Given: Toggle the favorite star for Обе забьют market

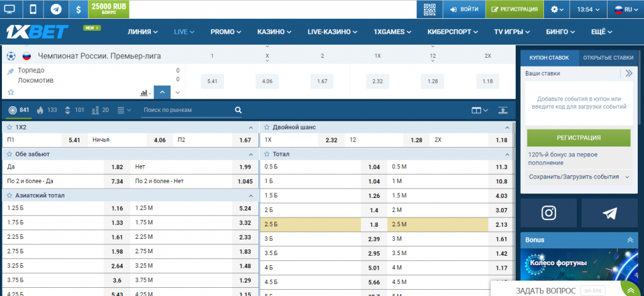Looking at the screenshot, I should pyautogui.click(x=10, y=153).
